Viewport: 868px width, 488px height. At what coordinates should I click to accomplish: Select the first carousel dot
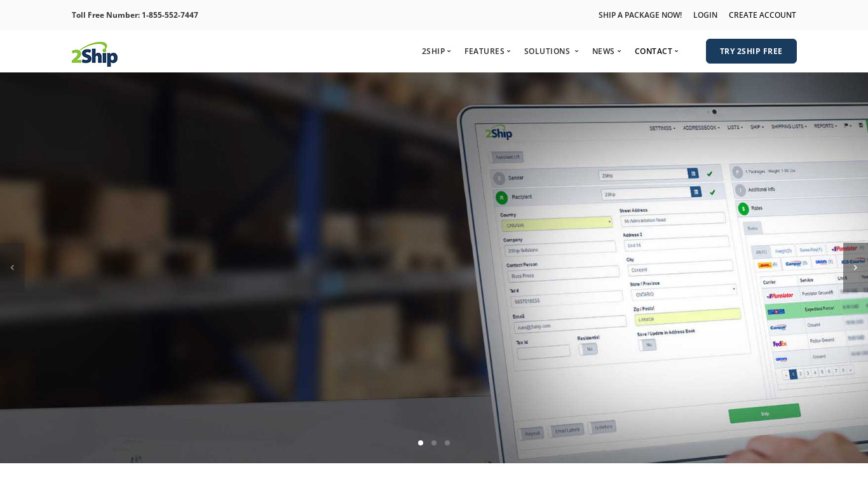(421, 443)
